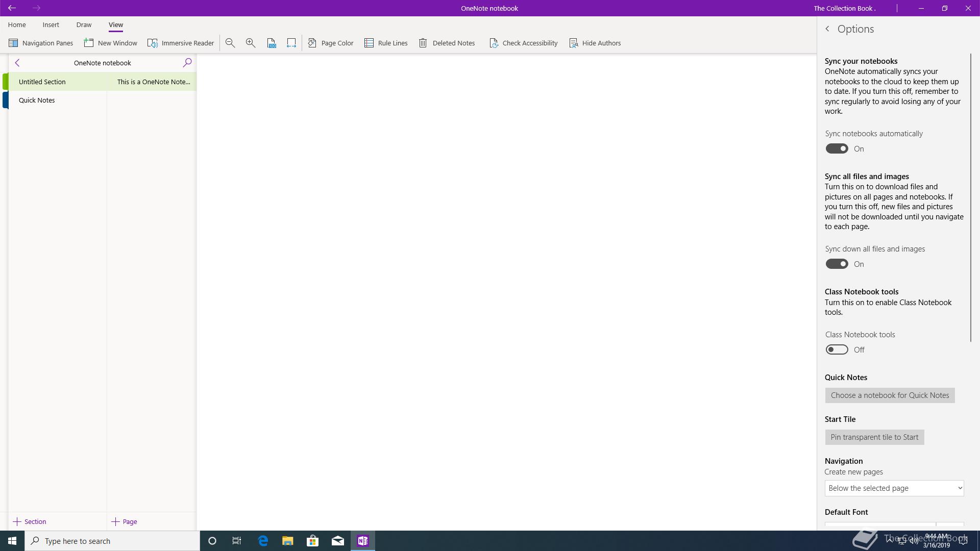The height and width of the screenshot is (551, 980).
Task: Click the fit page width icon
Action: pos(291,43)
